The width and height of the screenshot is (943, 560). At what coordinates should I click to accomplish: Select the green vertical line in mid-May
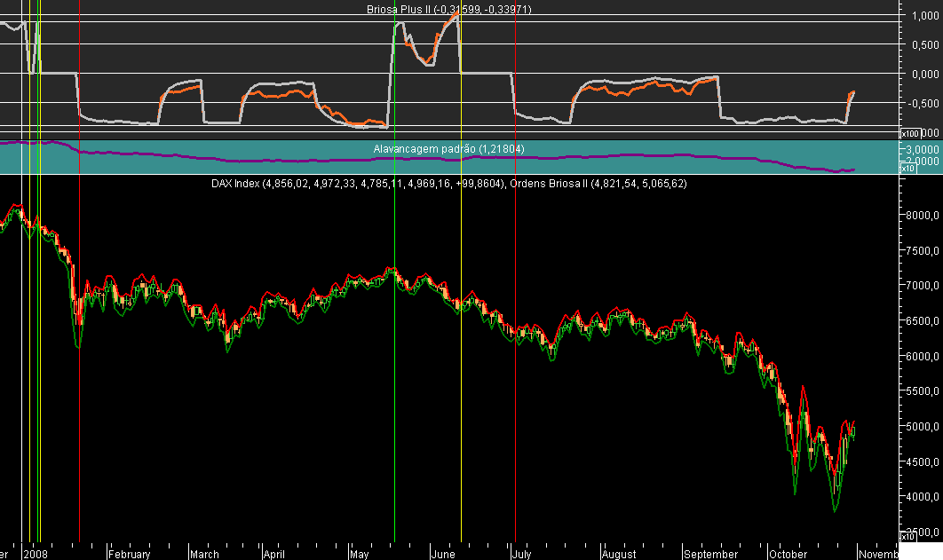pos(394,271)
